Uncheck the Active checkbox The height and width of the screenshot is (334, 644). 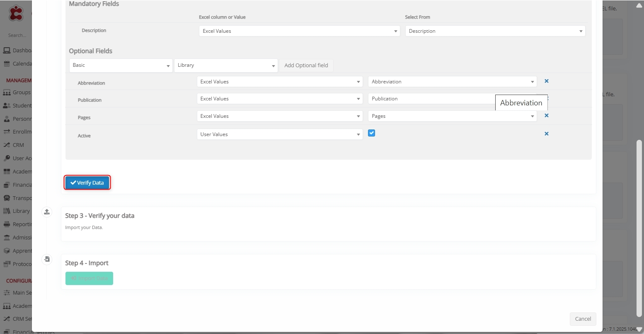(371, 133)
